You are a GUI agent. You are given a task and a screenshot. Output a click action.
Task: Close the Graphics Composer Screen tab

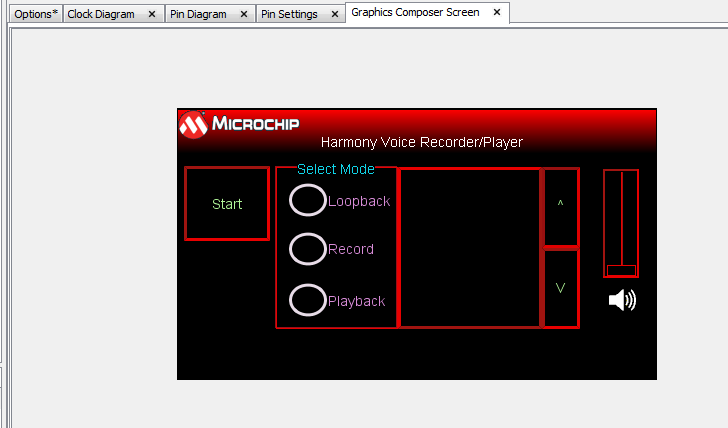(497, 13)
